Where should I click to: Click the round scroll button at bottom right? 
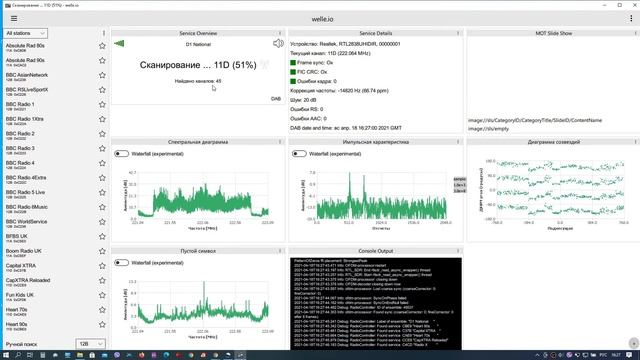633,343
